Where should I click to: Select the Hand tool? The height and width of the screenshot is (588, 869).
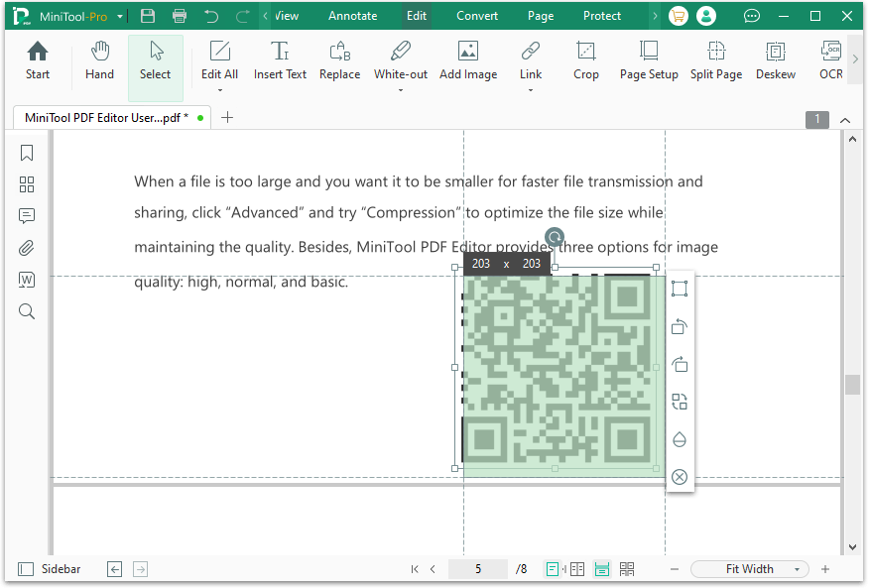100,60
